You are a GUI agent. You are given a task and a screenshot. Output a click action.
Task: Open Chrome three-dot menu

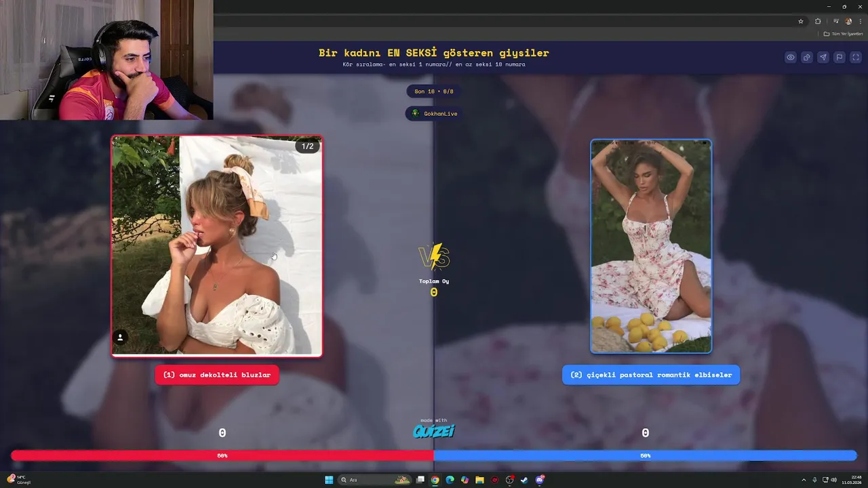click(861, 21)
